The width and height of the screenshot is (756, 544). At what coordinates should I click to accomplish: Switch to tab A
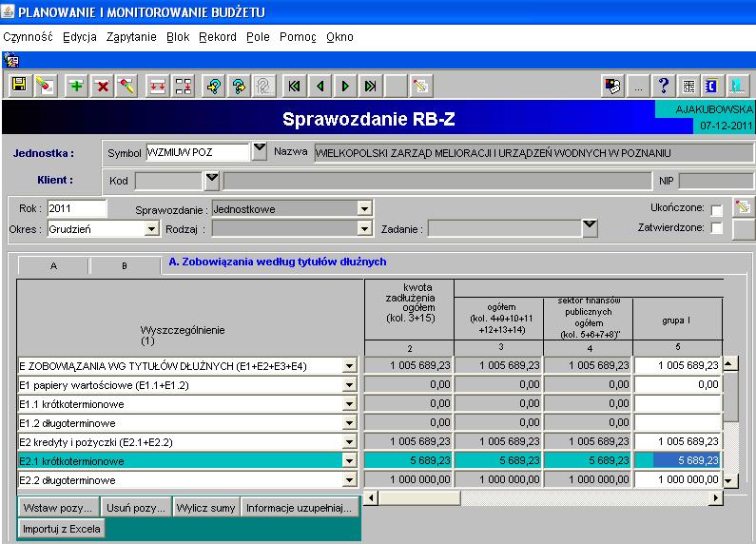coord(53,265)
